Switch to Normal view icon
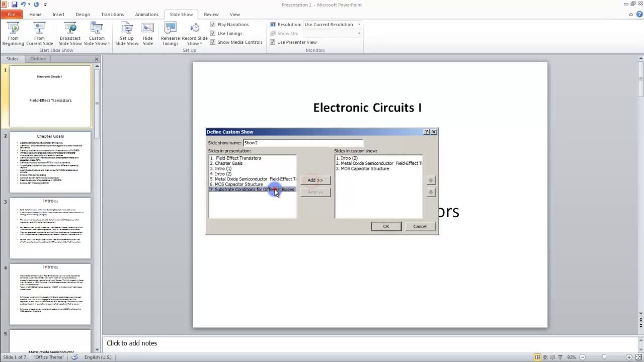 click(x=538, y=357)
